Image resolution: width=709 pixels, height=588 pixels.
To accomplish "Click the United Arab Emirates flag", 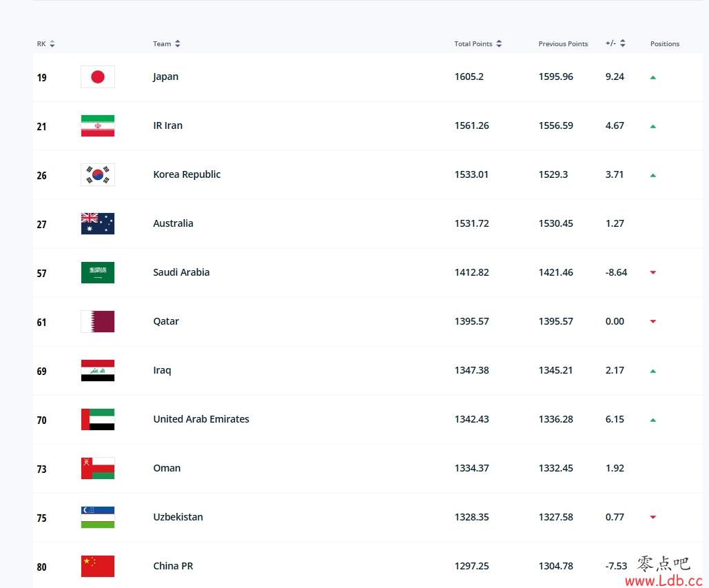I will tap(98, 419).
